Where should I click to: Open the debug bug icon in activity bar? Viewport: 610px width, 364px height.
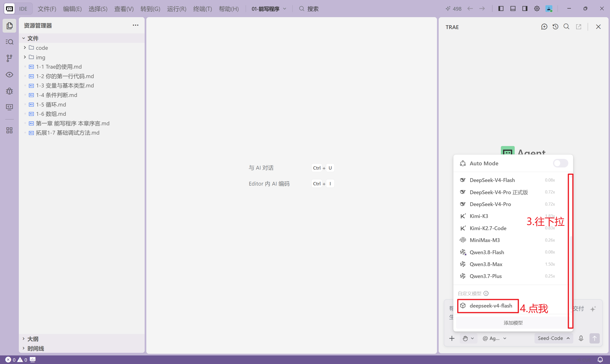pos(9,91)
